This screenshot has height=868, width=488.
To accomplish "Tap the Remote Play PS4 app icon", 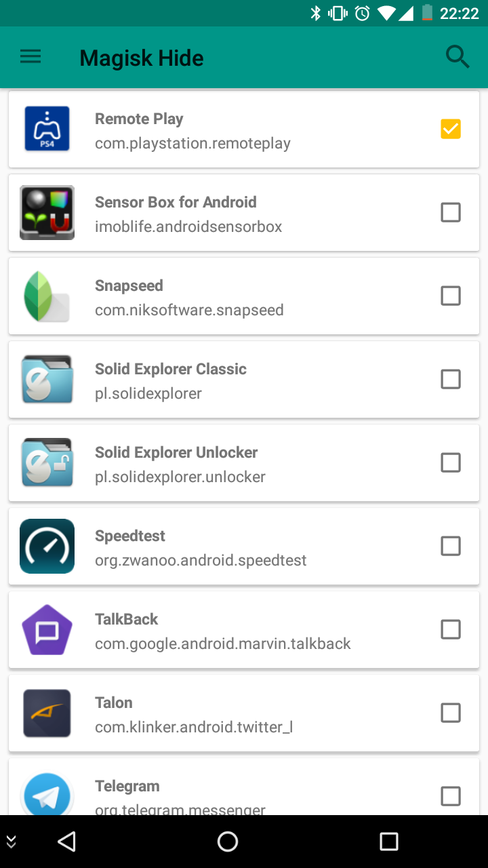I will coord(47,129).
